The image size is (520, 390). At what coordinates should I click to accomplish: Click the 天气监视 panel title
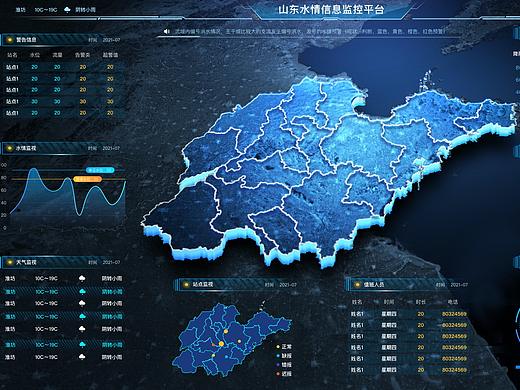click(x=26, y=262)
